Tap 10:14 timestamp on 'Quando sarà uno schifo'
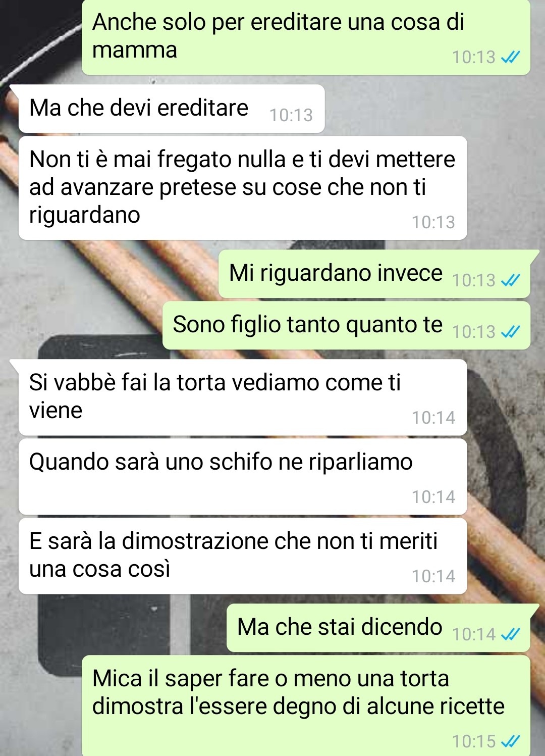The image size is (545, 756). pyautogui.click(x=433, y=497)
